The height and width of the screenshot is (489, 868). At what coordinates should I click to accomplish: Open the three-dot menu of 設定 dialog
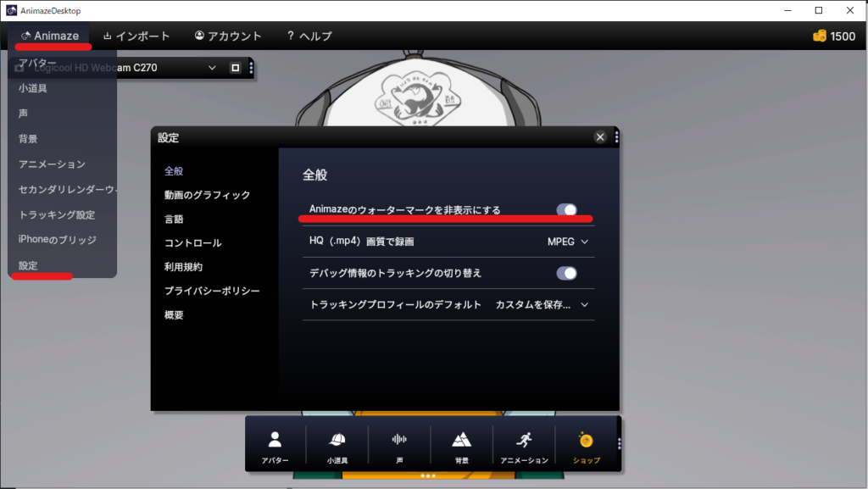tap(616, 137)
